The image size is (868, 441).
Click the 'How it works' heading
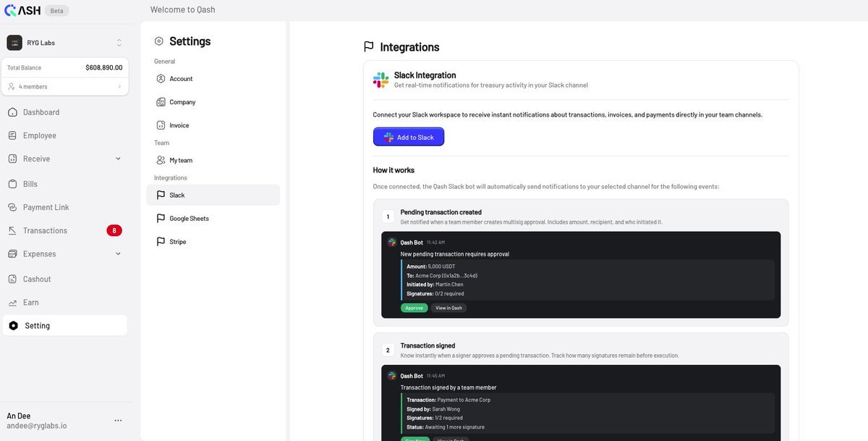click(x=393, y=170)
